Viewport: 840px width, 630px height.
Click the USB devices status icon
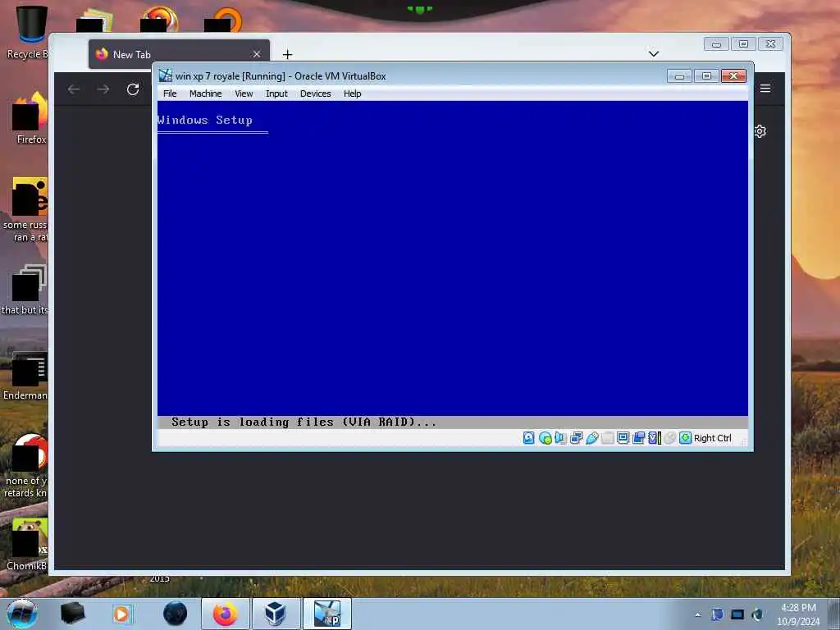point(591,438)
